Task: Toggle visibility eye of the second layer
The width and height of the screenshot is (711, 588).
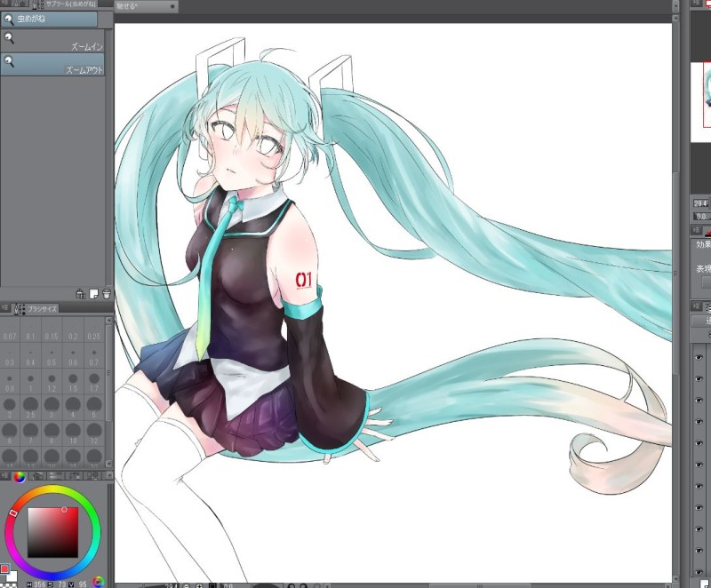Action: pos(699,378)
